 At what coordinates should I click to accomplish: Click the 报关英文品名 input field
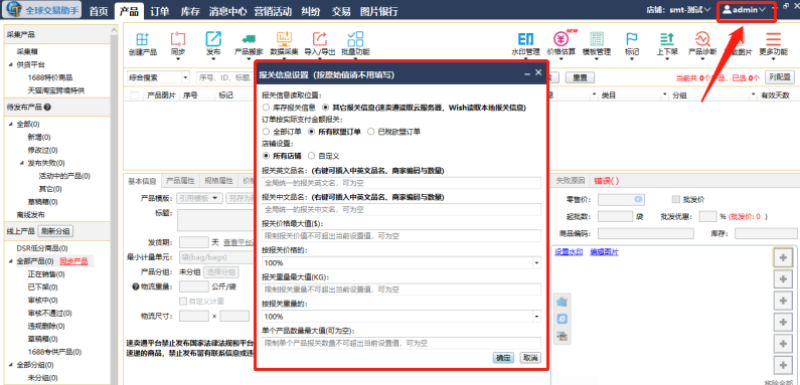pos(401,183)
